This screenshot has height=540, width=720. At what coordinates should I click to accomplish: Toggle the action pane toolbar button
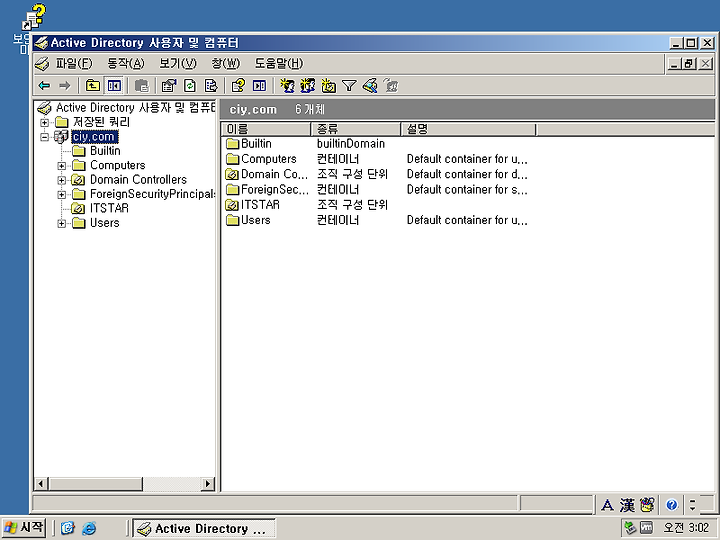(x=259, y=85)
